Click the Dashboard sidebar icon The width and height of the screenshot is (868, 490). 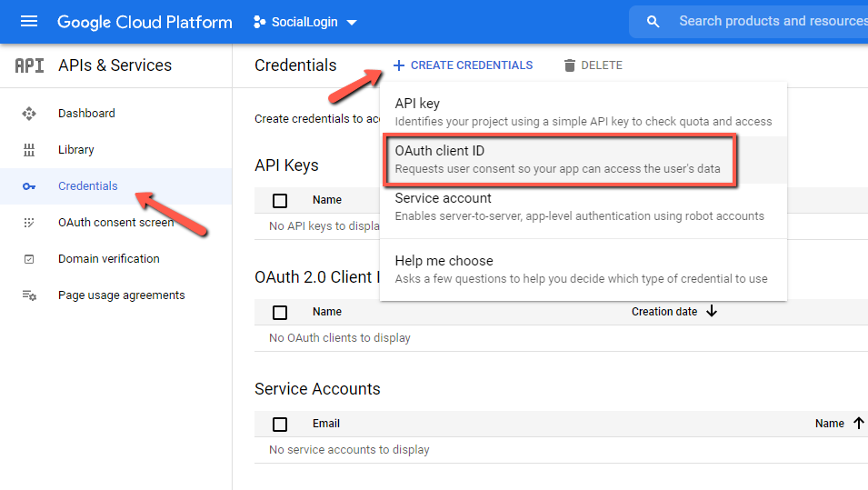pos(29,114)
